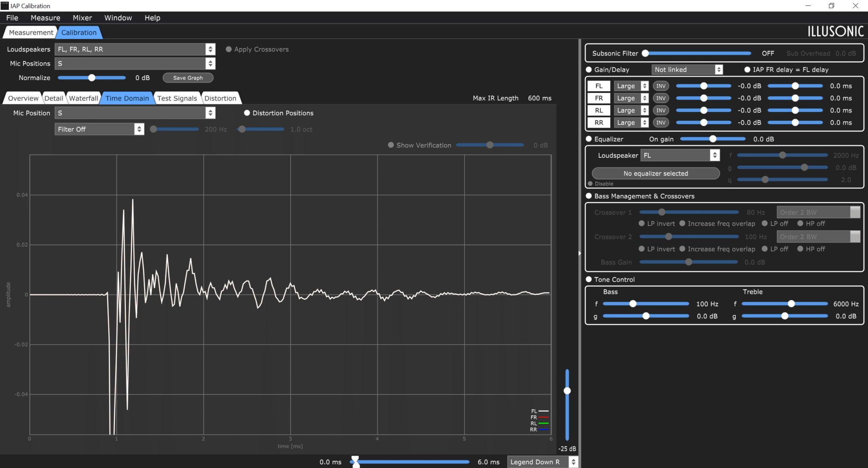Screen dimensions: 868x468
Task: Open the Not linked dropdown
Action: pos(687,70)
